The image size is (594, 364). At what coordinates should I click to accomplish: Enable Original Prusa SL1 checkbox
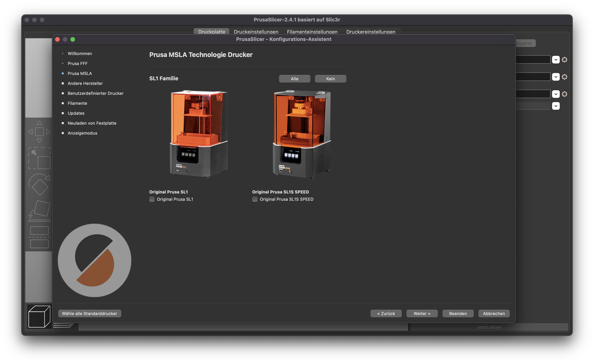point(152,199)
